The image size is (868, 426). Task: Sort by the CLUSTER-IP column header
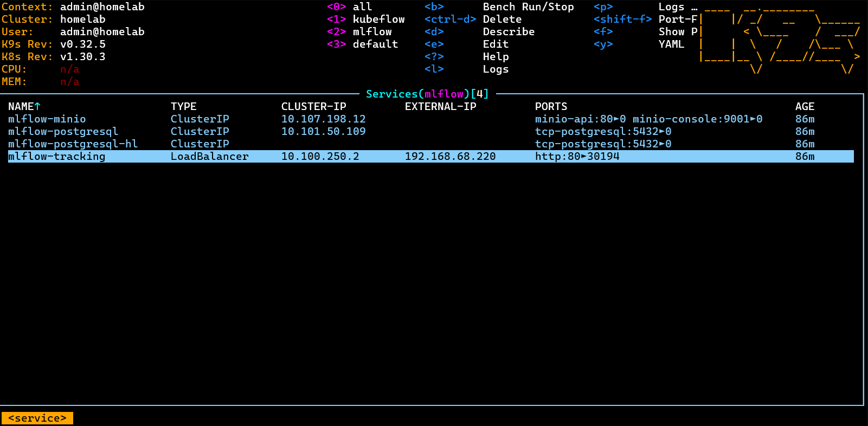[314, 106]
